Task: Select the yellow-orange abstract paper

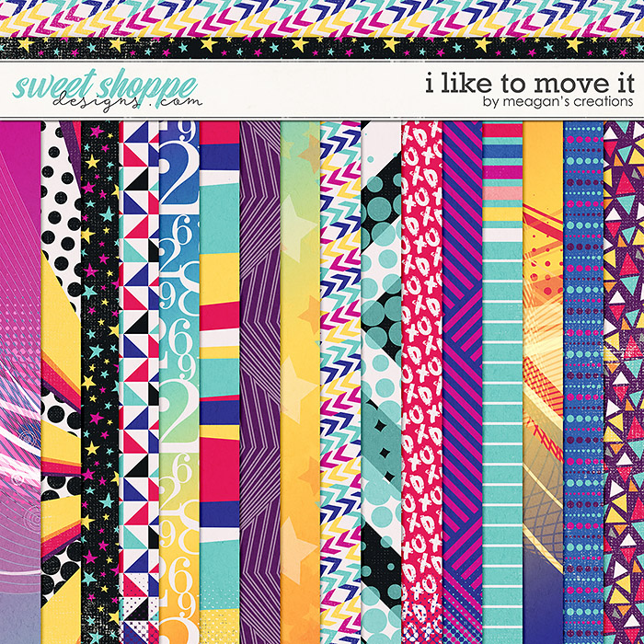Action: click(x=543, y=382)
